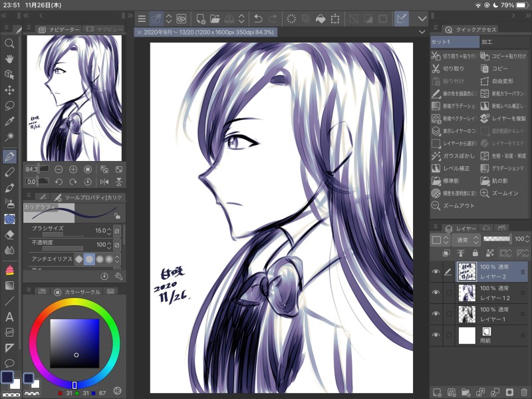Open the blend mode 通常 dropdown
This screenshot has height=399, width=532.
[467, 240]
